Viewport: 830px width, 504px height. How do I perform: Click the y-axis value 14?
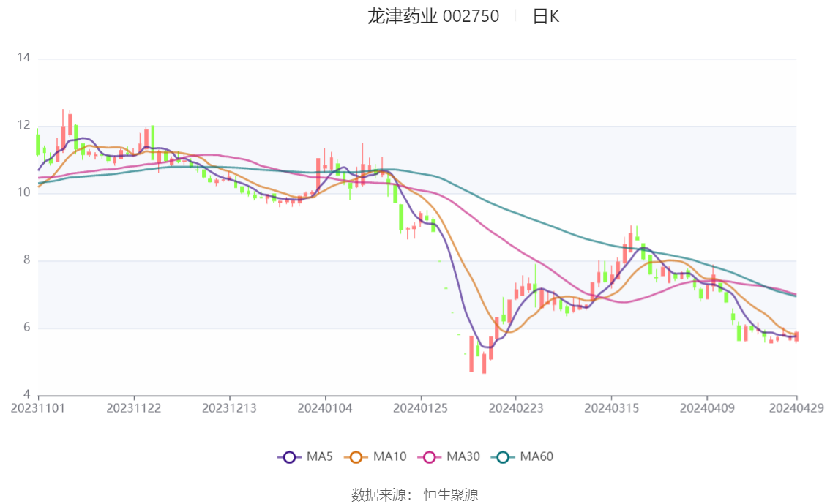pos(24,58)
